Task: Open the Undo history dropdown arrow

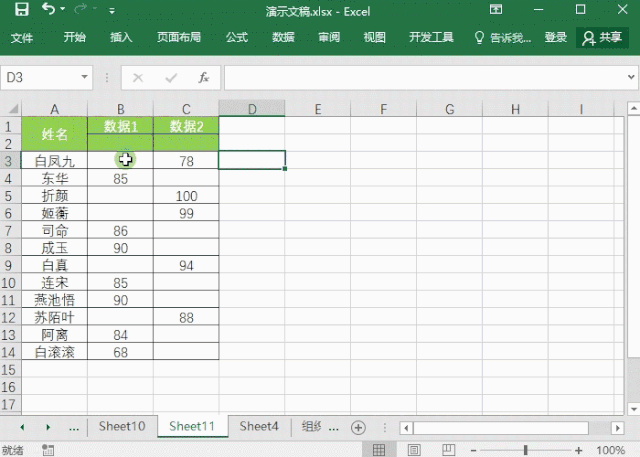Action: tap(63, 9)
